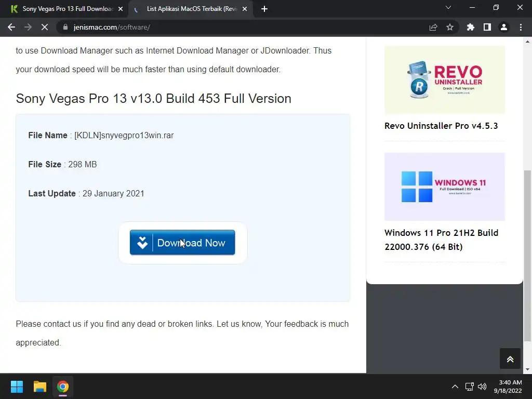Open a new browser tab
This screenshot has height=399, width=532.
pos(264,9)
